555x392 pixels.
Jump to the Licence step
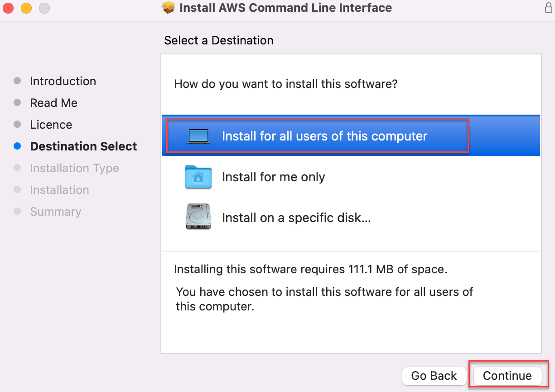coord(51,125)
